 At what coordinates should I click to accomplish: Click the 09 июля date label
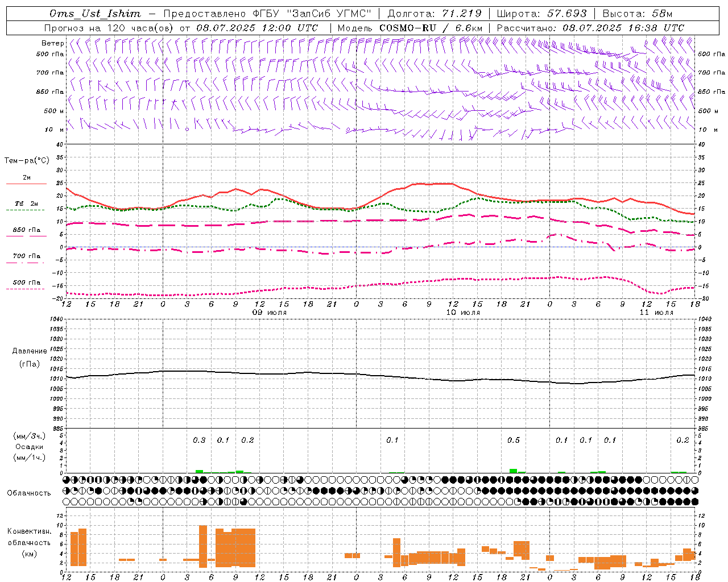click(270, 313)
